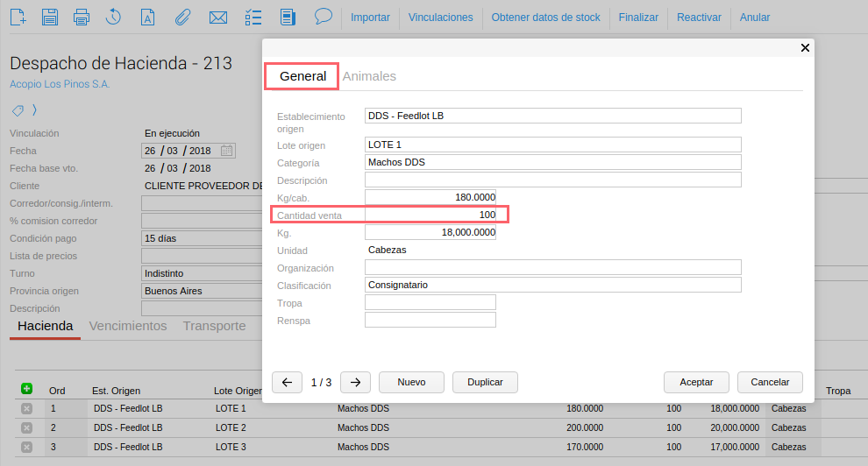Click the save diskette icon
Viewport: 868px width, 466px height.
pos(50,17)
